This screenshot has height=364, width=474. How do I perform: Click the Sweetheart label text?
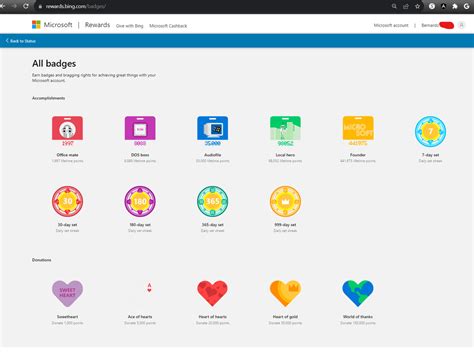[x=67, y=317]
